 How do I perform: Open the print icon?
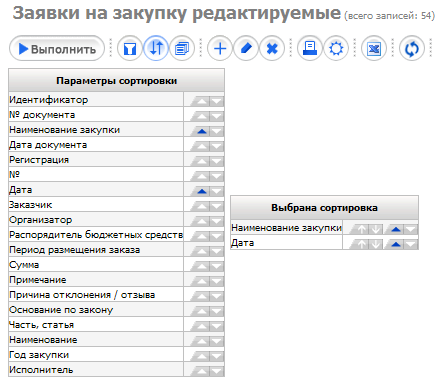click(310, 49)
